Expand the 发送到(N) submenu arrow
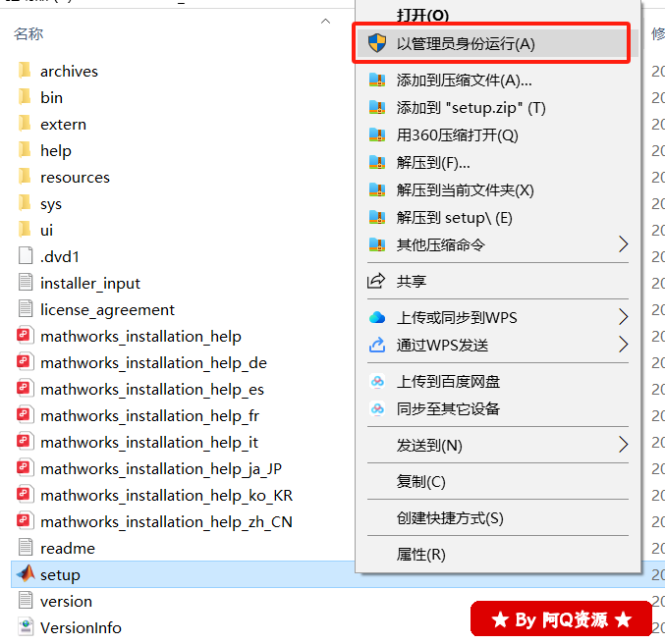 coord(623,445)
